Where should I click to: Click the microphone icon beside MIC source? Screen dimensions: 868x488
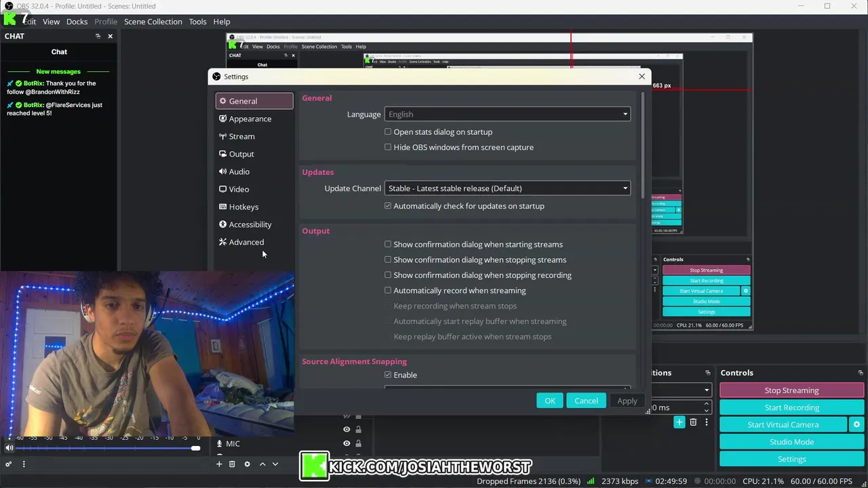(x=219, y=444)
